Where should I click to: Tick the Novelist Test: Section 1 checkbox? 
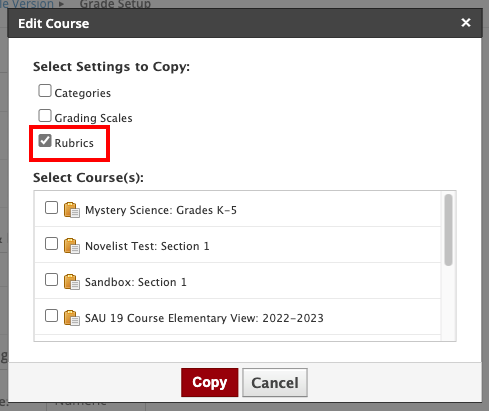[51, 244]
